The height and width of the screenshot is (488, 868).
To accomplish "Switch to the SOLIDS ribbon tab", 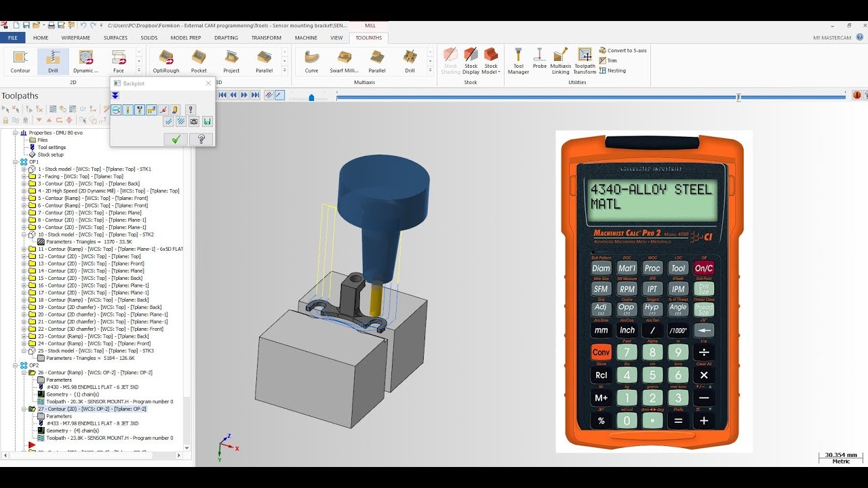I will [x=149, y=38].
